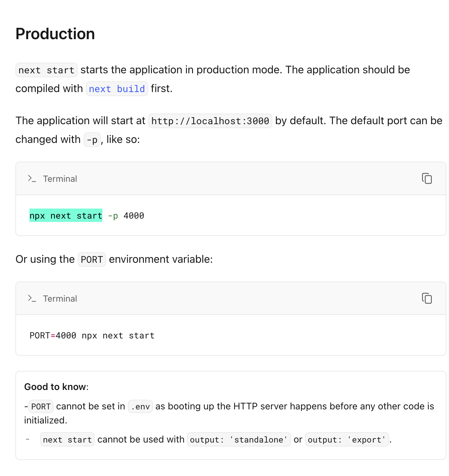The width and height of the screenshot is (449, 476).
Task: Open the next build link
Action: point(117,89)
